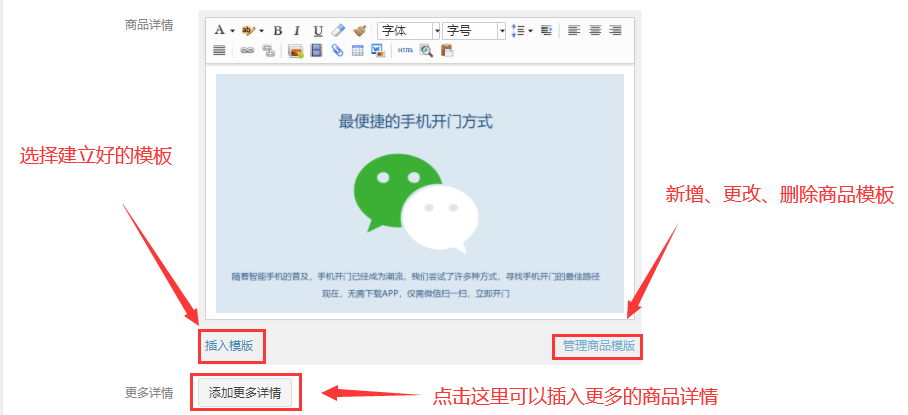Image resolution: width=908 pixels, height=415 pixels.
Task: Click the 添加更多详情 button
Action: coord(245,394)
